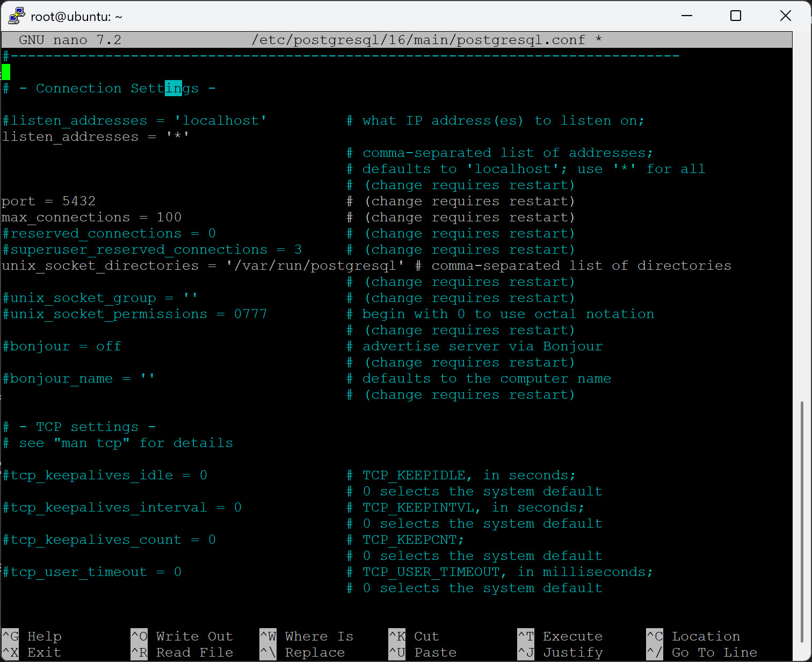
Task: Click the max_connections = 100 line
Action: (91, 217)
